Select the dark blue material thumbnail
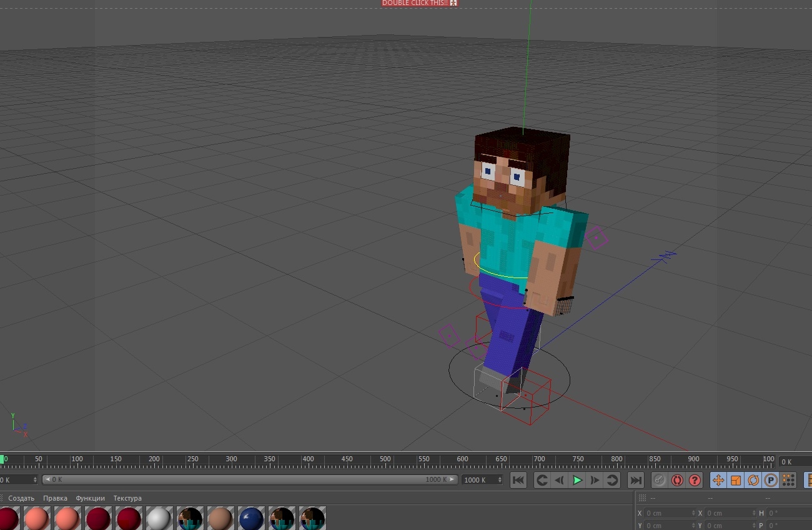Viewport: 812px width, 530px height. click(x=251, y=517)
